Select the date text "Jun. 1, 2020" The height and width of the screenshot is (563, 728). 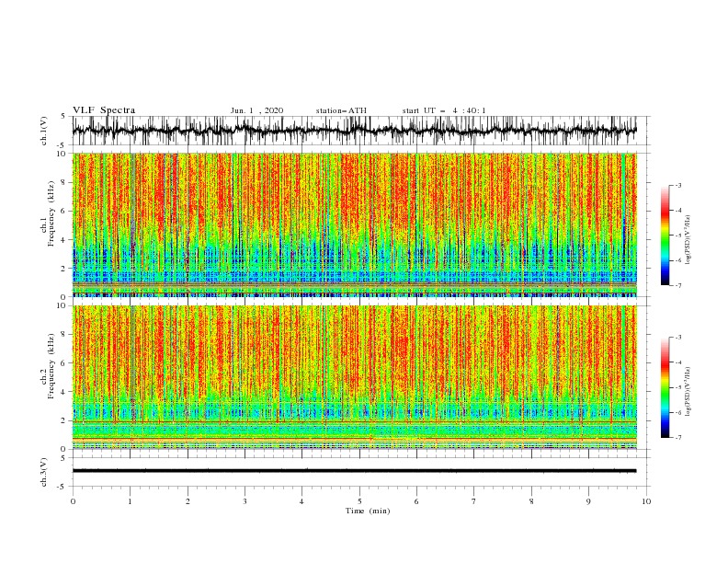pyautogui.click(x=256, y=110)
